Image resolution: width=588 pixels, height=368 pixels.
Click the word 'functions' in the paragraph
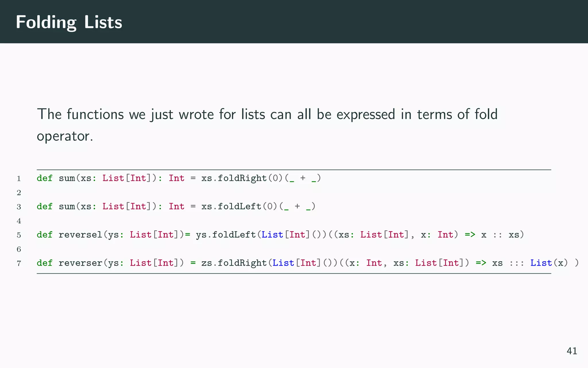95,114
